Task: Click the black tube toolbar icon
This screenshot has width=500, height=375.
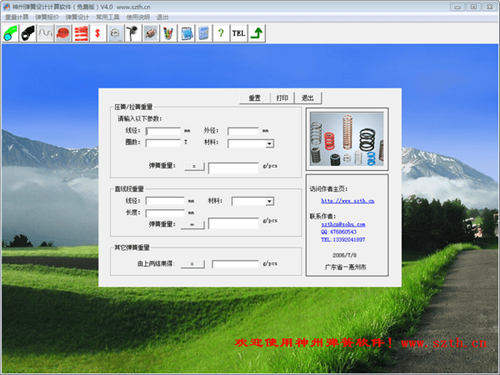Action: tap(28, 33)
